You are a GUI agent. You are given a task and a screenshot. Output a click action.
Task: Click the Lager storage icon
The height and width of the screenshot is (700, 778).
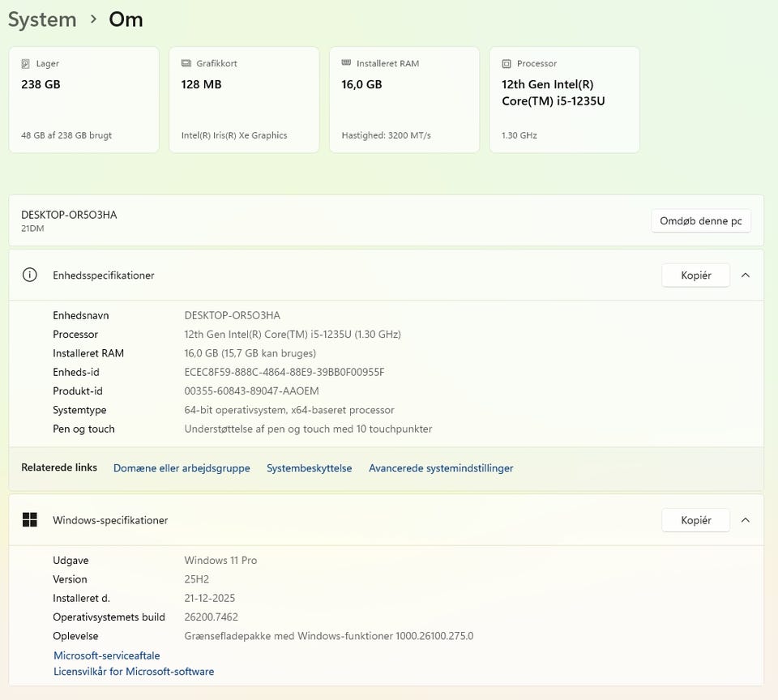click(x=26, y=63)
